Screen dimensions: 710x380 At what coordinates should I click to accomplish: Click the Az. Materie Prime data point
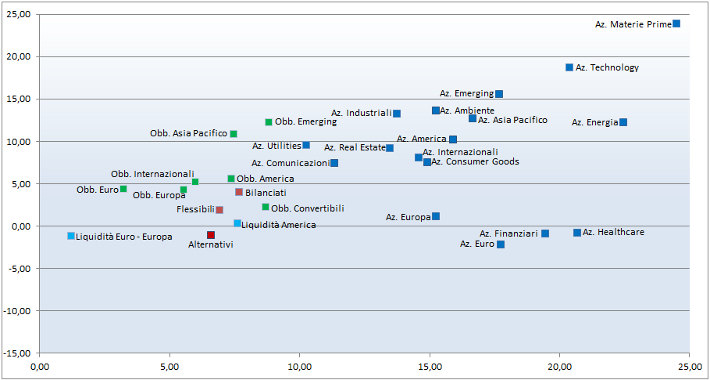[676, 24]
